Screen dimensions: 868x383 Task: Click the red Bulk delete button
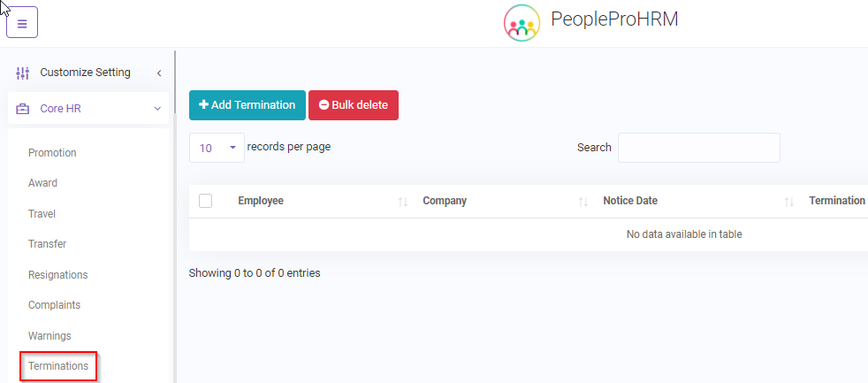354,104
